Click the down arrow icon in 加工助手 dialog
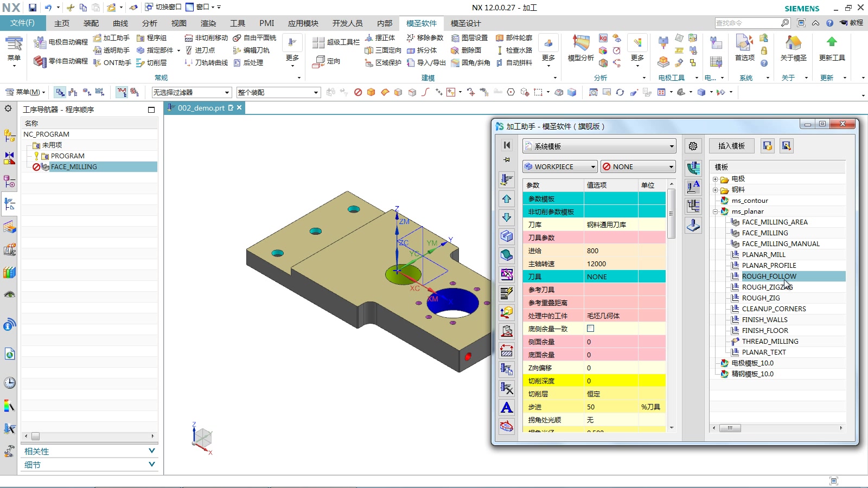Image resolution: width=868 pixels, height=488 pixels. pyautogui.click(x=507, y=217)
